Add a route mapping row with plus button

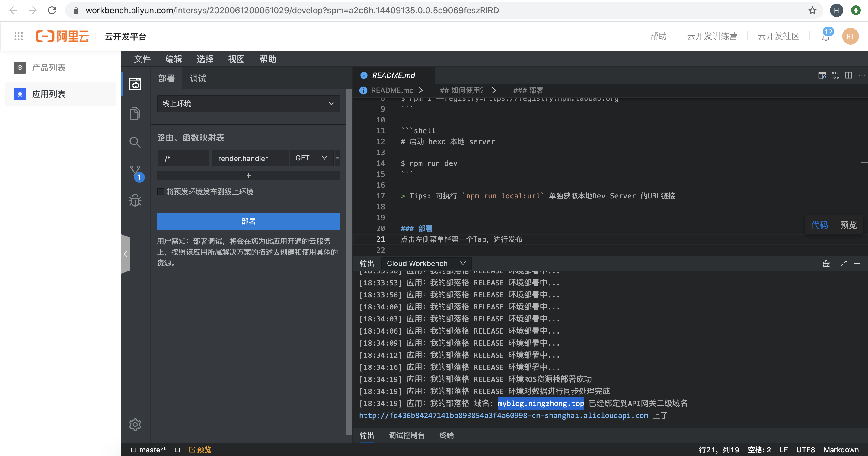pos(248,176)
